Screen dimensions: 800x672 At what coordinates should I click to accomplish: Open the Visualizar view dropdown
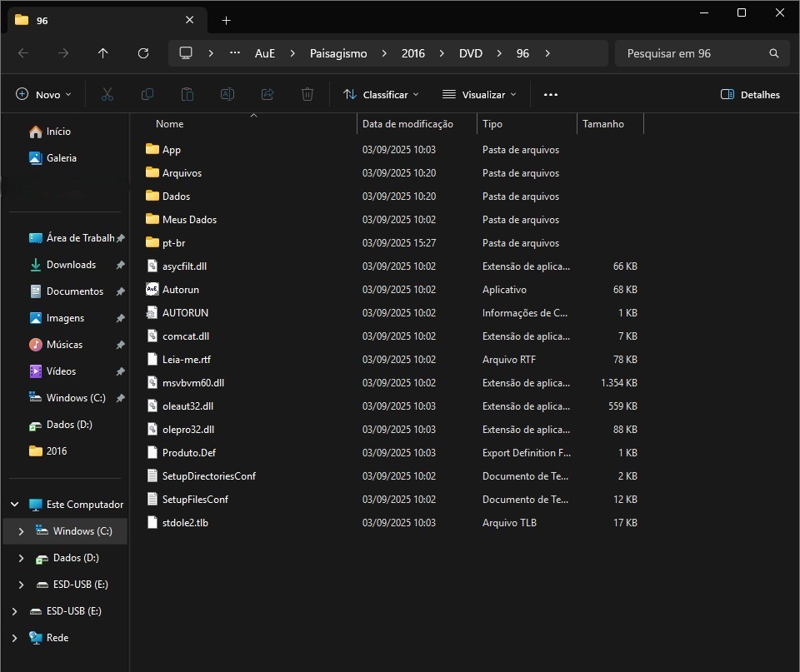(479, 94)
